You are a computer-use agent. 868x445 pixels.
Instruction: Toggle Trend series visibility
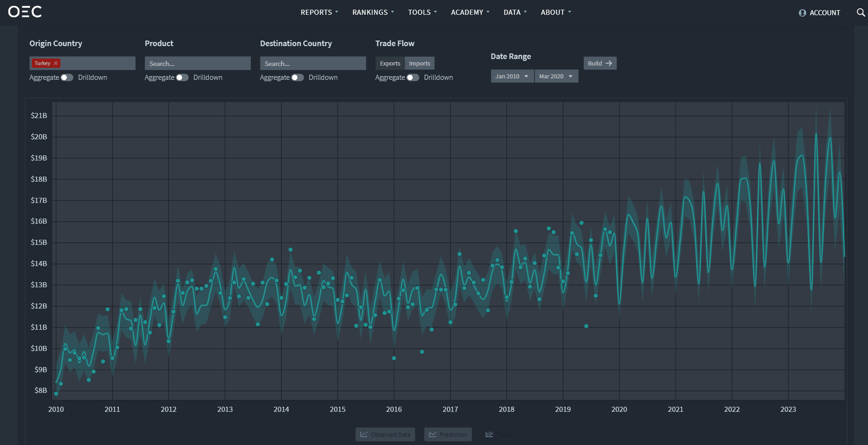click(499, 434)
